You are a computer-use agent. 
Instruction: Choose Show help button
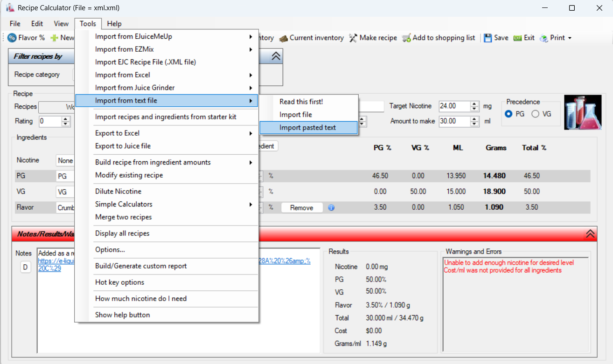tap(167, 315)
